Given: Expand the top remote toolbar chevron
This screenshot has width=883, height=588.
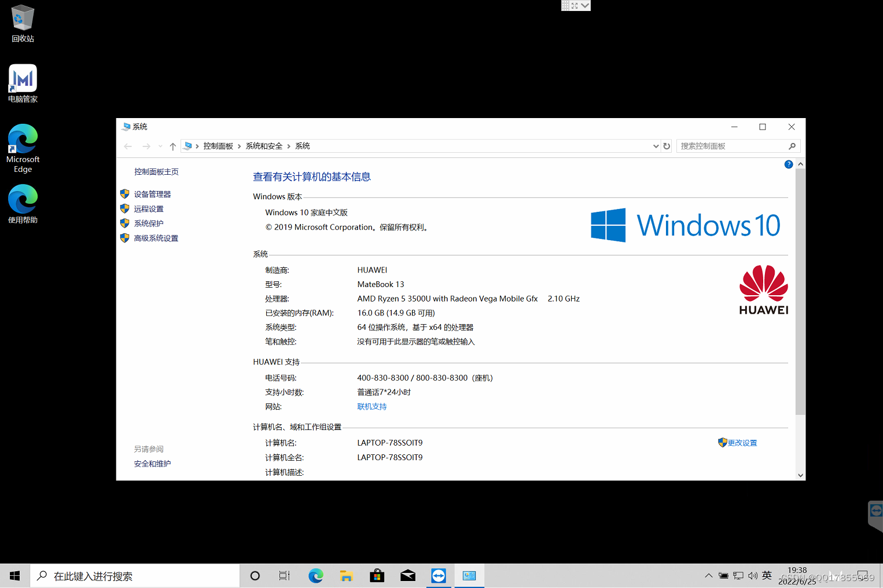Looking at the screenshot, I should coord(585,5).
